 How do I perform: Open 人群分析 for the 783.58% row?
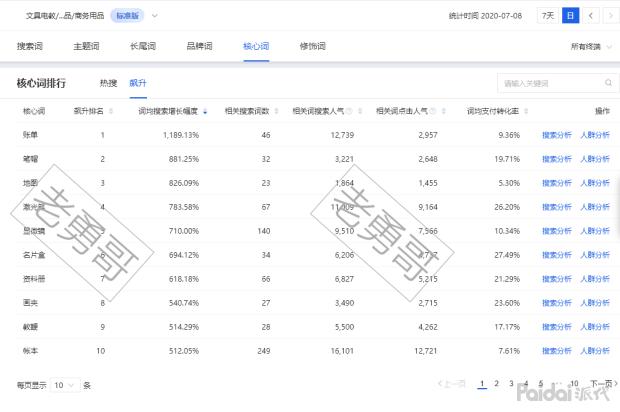click(x=595, y=207)
